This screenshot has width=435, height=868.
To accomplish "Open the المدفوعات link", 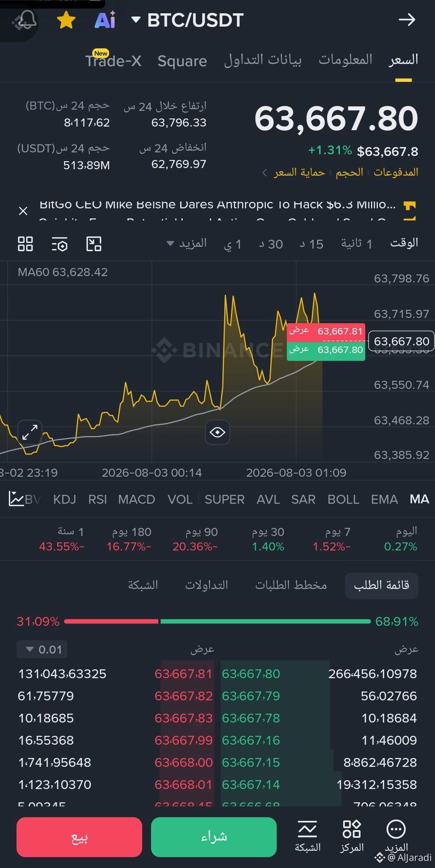I will tap(396, 172).
